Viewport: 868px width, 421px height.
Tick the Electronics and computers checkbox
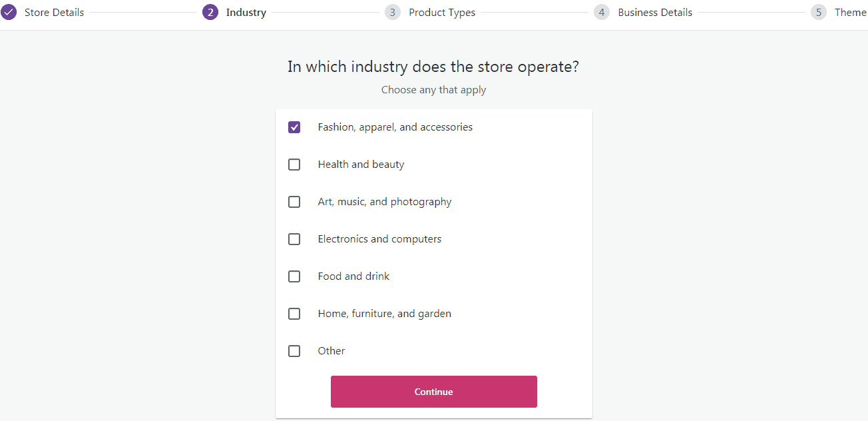coord(294,239)
